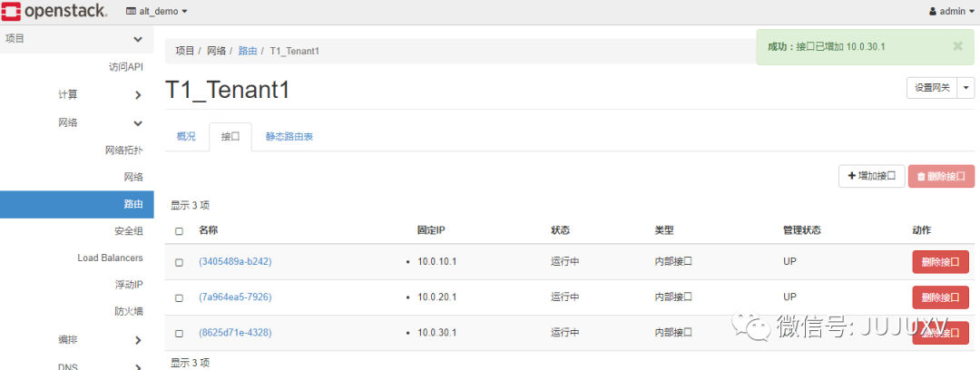
Task: Click the 路由 breadcrumb link
Action: [x=248, y=51]
